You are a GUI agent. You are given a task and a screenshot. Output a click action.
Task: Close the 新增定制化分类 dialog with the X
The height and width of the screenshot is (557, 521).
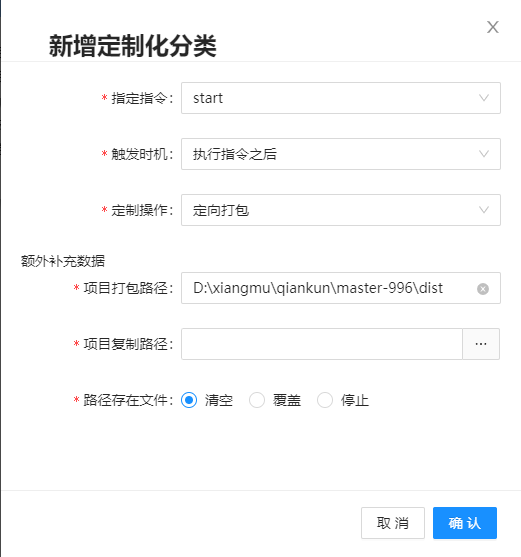493,27
